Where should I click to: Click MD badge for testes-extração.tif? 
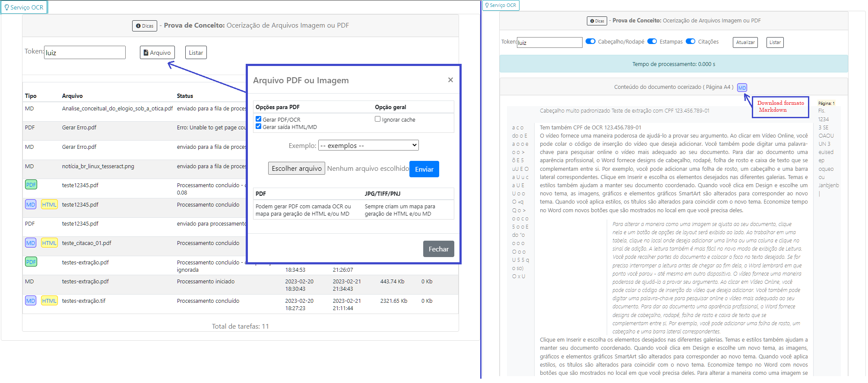pos(31,301)
